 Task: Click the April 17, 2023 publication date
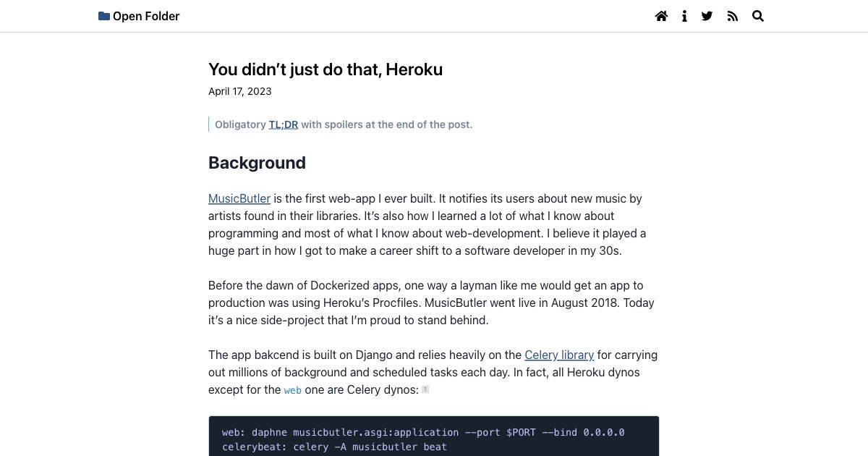pos(239,91)
